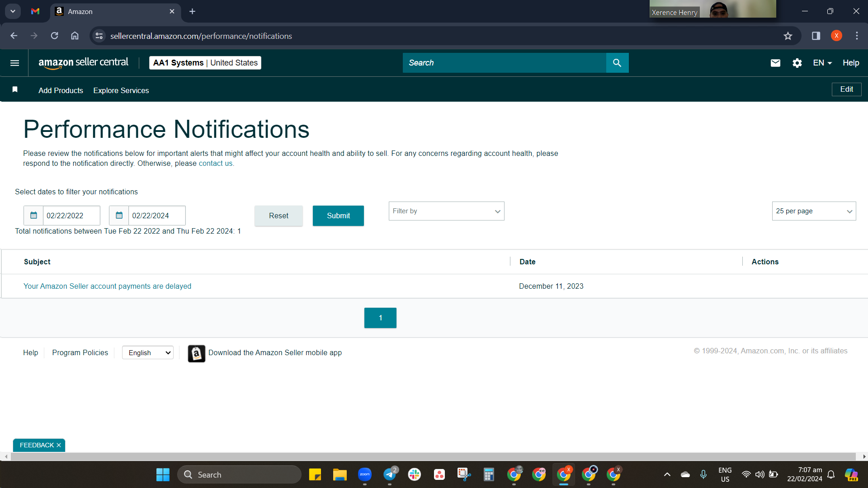The image size is (868, 488).
Task: Go back to the previous page
Action: pos(14,36)
